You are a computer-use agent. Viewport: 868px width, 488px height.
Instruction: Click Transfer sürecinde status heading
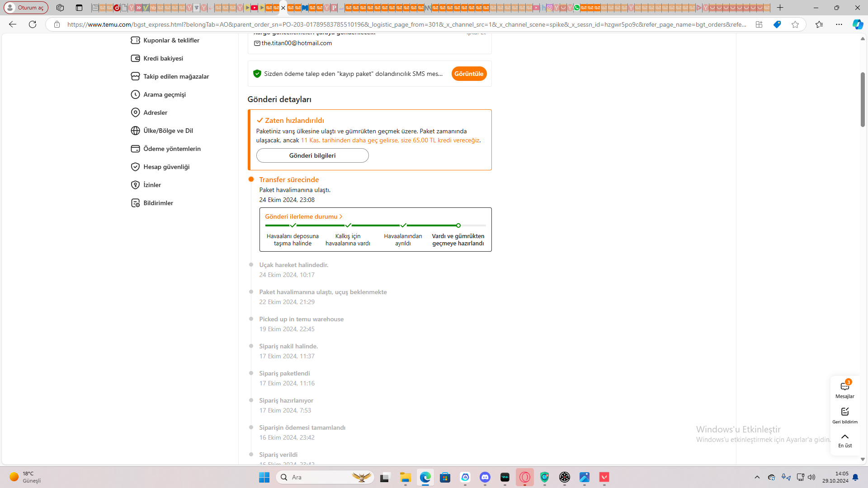pyautogui.click(x=289, y=179)
